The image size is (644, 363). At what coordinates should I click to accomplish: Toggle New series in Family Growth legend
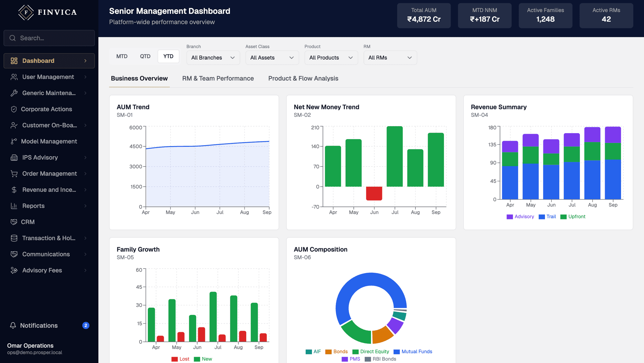[203, 359]
